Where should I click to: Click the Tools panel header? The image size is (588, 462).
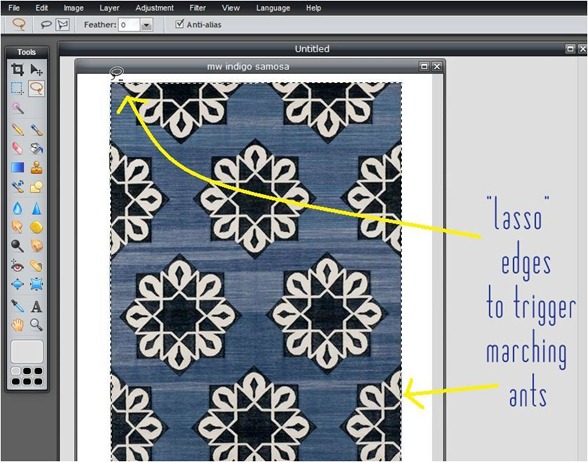point(27,52)
